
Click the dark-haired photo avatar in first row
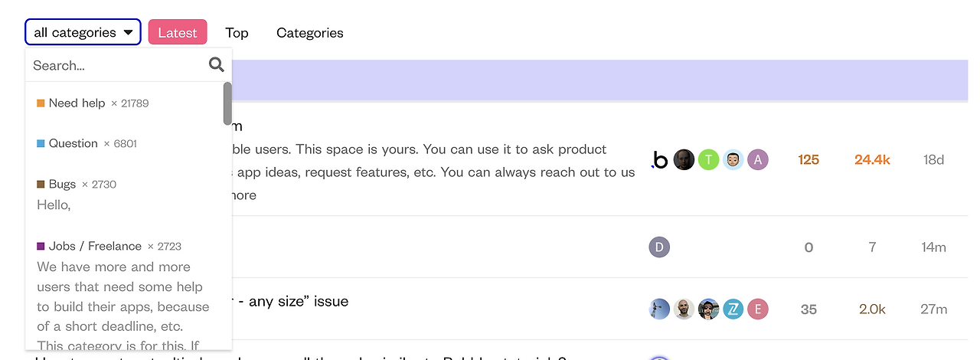[684, 159]
